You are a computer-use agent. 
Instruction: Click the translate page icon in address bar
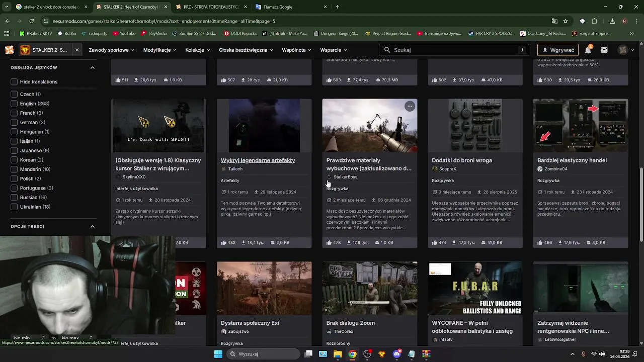click(554, 21)
